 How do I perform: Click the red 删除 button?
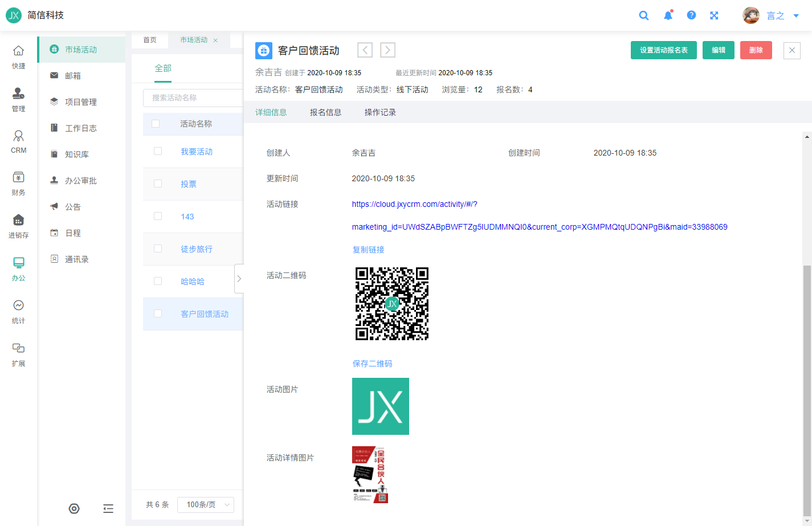click(756, 50)
